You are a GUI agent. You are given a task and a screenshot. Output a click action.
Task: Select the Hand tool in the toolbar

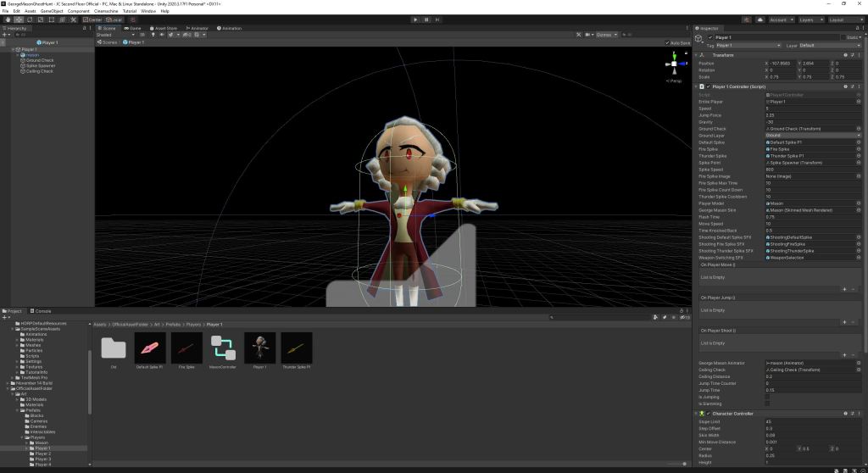click(x=6, y=19)
